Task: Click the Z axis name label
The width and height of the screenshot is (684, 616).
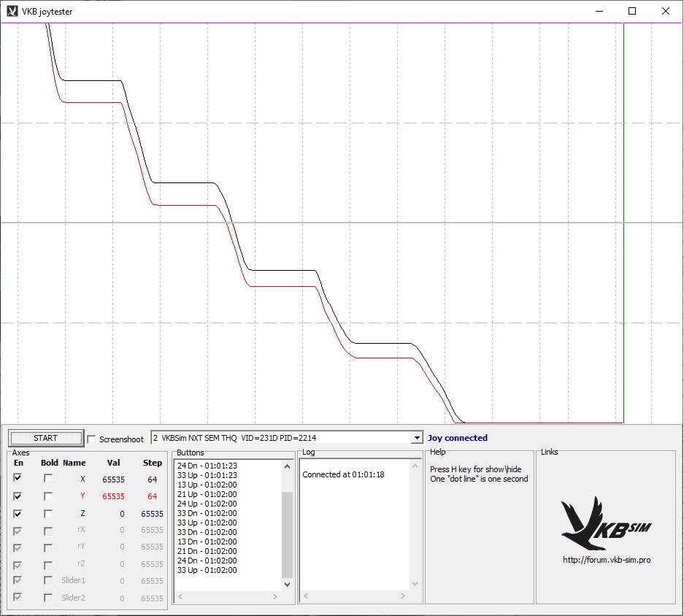Action: [x=82, y=514]
